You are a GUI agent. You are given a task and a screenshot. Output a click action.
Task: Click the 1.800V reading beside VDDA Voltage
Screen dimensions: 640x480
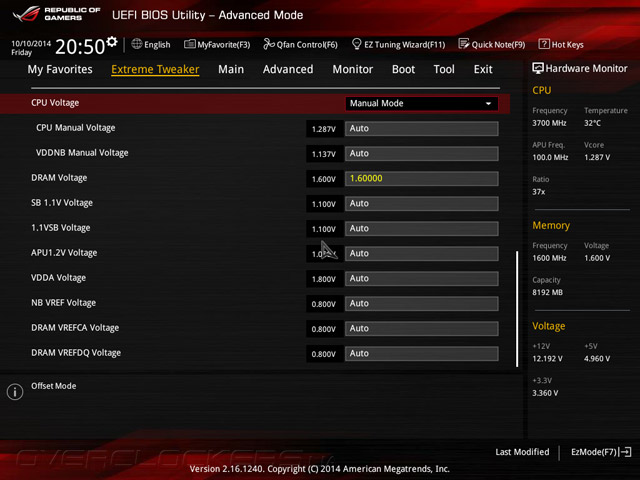click(324, 279)
